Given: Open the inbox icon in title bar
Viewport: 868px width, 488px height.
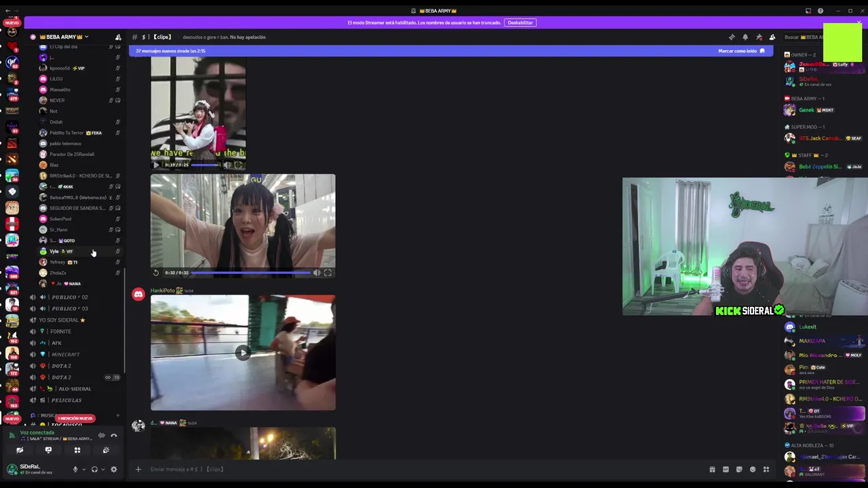Looking at the screenshot, I should click(808, 11).
